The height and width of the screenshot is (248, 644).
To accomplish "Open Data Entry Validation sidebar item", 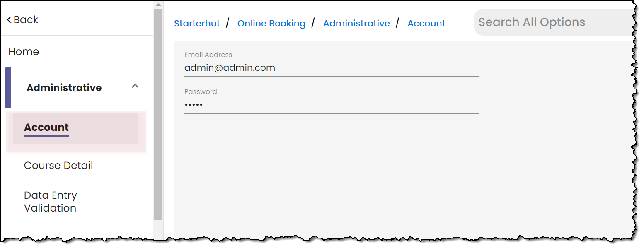I will (x=51, y=202).
